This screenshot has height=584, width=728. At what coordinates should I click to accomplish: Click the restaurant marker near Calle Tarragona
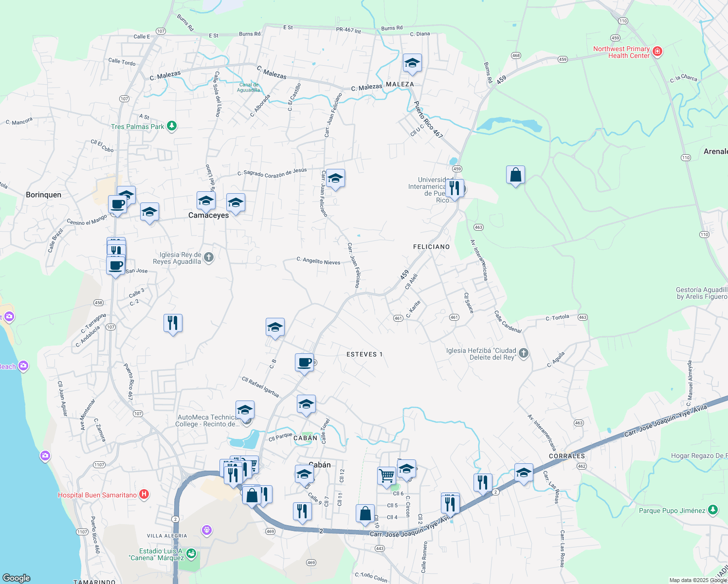[x=173, y=322]
